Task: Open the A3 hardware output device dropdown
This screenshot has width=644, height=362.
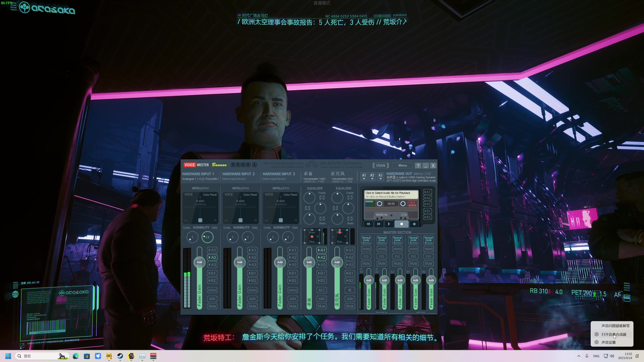Action: [x=381, y=176]
